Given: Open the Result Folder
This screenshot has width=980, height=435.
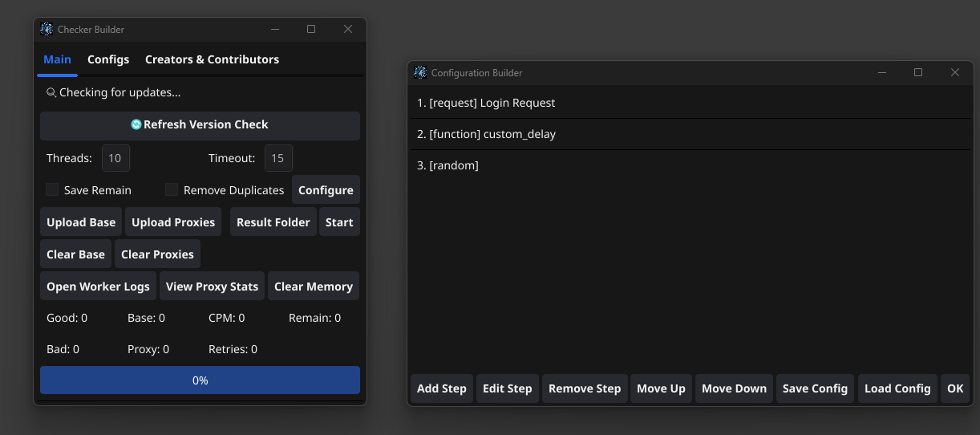Looking at the screenshot, I should tap(273, 222).
